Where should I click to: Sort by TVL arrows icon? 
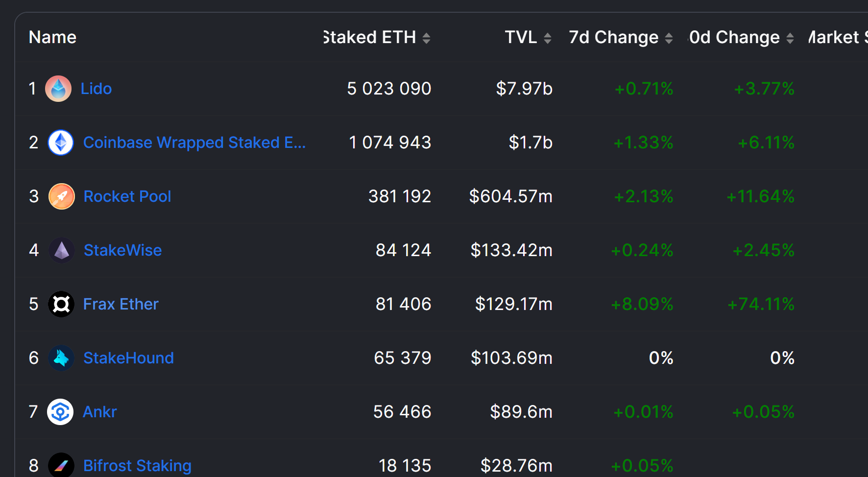548,38
